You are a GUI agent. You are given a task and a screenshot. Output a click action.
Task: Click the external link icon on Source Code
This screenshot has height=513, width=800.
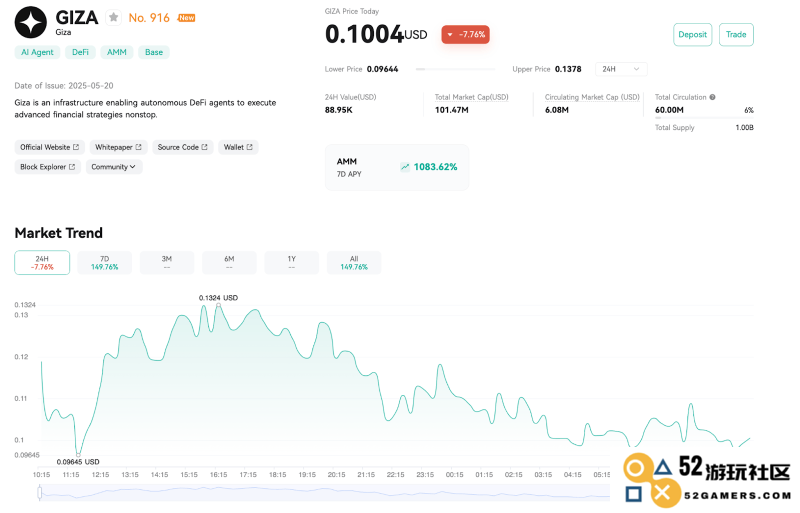(205, 147)
